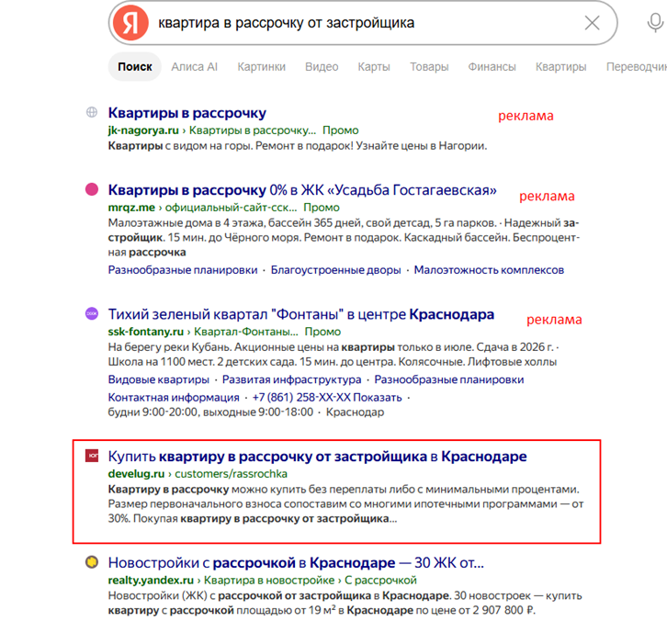Click in the search input field
Viewport: 667px width, 644px height.
point(366,23)
